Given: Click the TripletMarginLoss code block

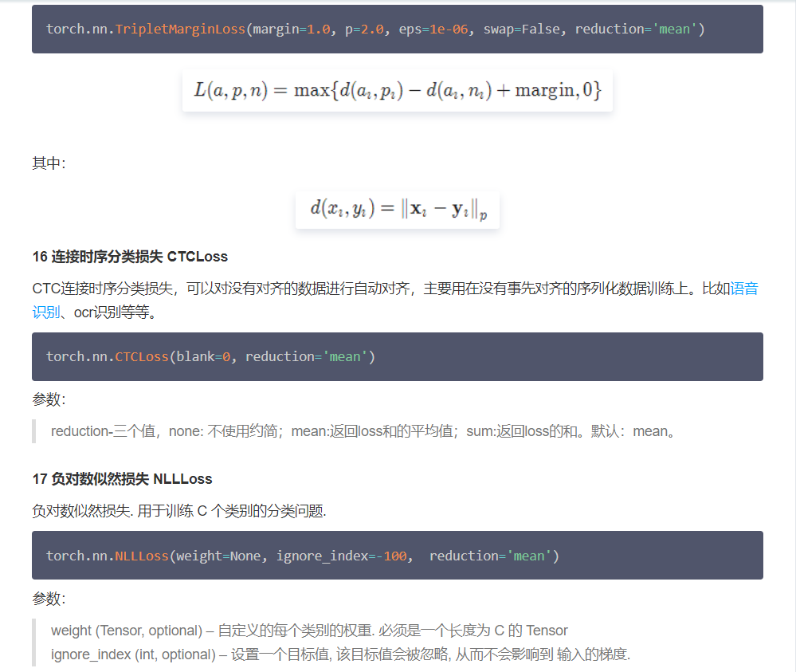Looking at the screenshot, I should (398, 29).
